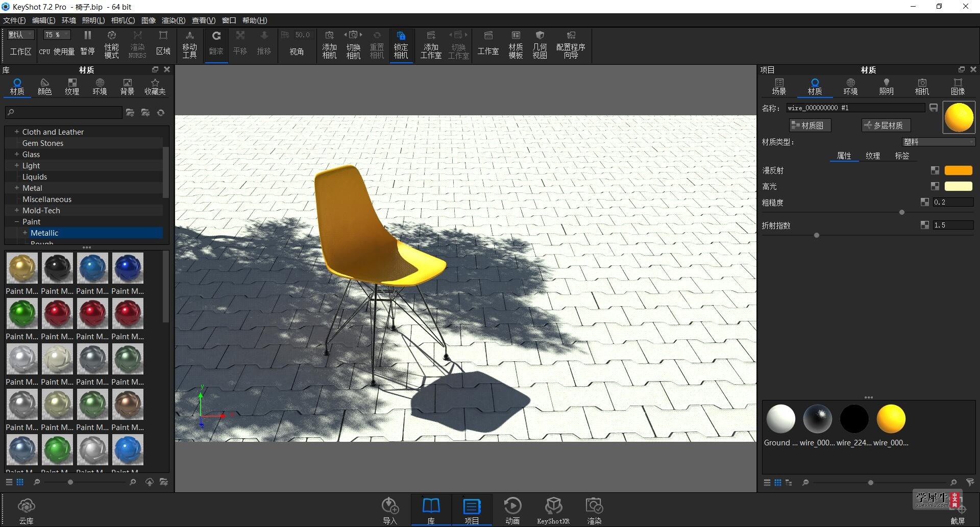The height and width of the screenshot is (527, 980).
Task: Click the library refresh icon
Action: pyautogui.click(x=161, y=112)
